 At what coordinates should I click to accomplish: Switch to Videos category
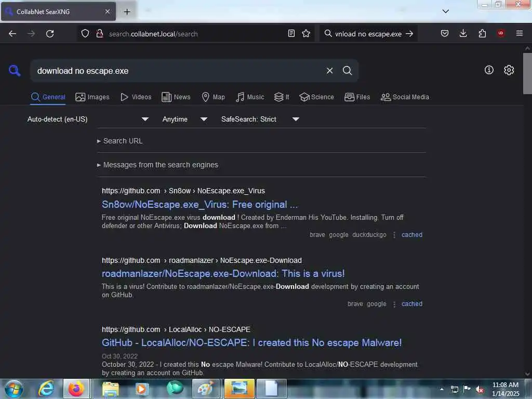click(136, 97)
